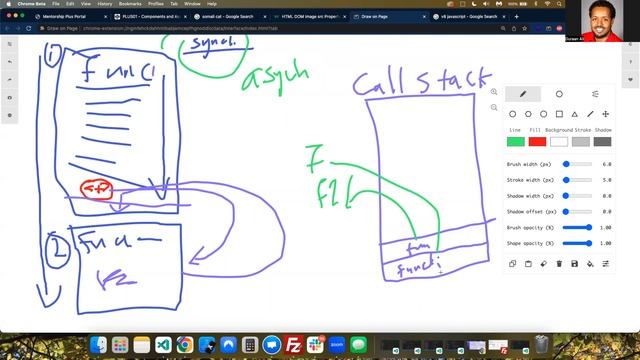Switch to PLUS01 - Components tab
Viewport: 640px width, 360px height.
150,17
